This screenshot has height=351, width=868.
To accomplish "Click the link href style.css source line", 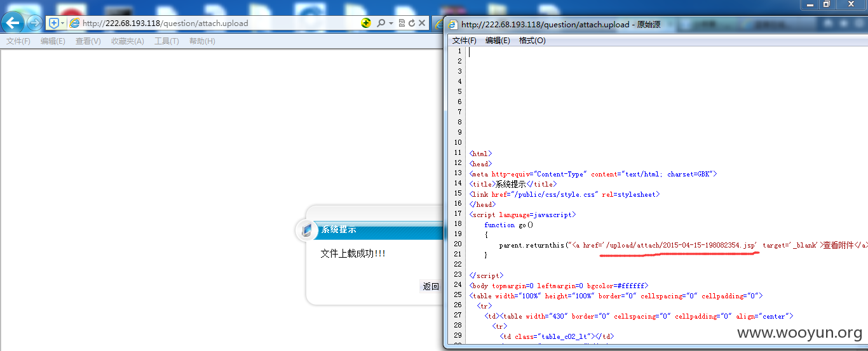I will click(x=564, y=194).
